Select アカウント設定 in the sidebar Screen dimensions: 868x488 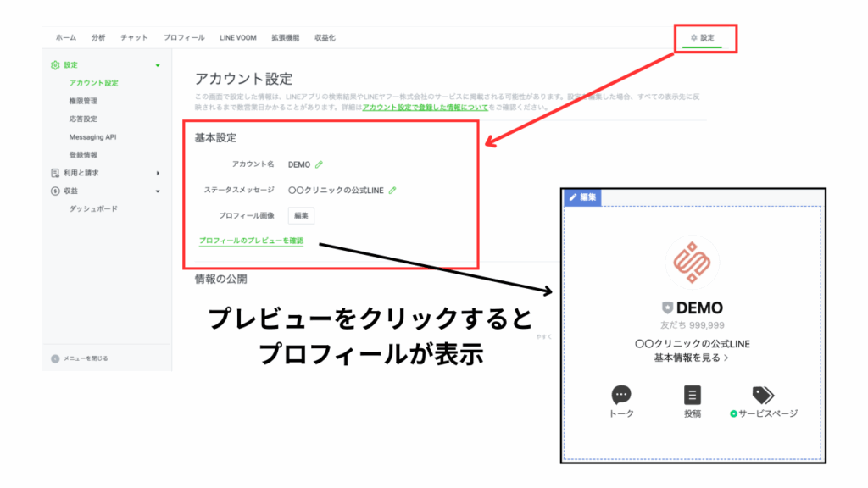93,83
